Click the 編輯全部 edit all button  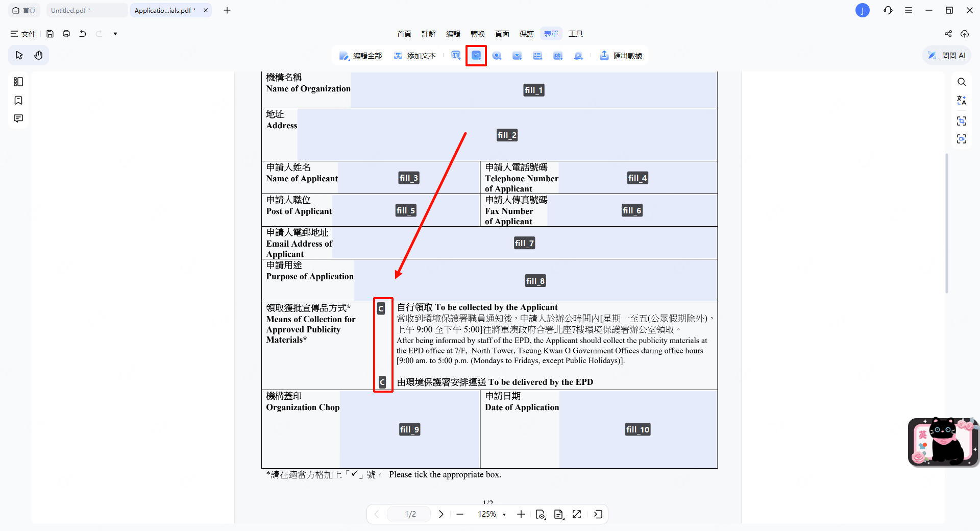coord(361,56)
